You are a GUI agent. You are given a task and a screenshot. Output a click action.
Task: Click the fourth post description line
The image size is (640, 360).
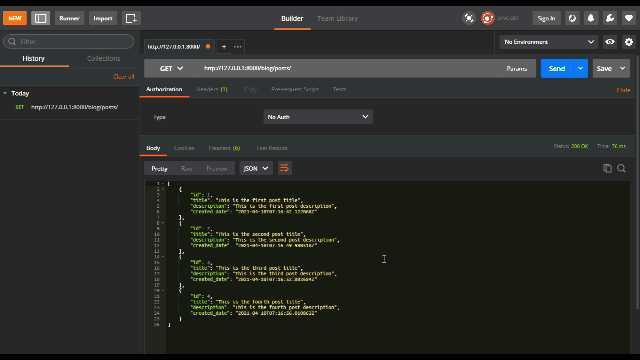(x=265, y=307)
